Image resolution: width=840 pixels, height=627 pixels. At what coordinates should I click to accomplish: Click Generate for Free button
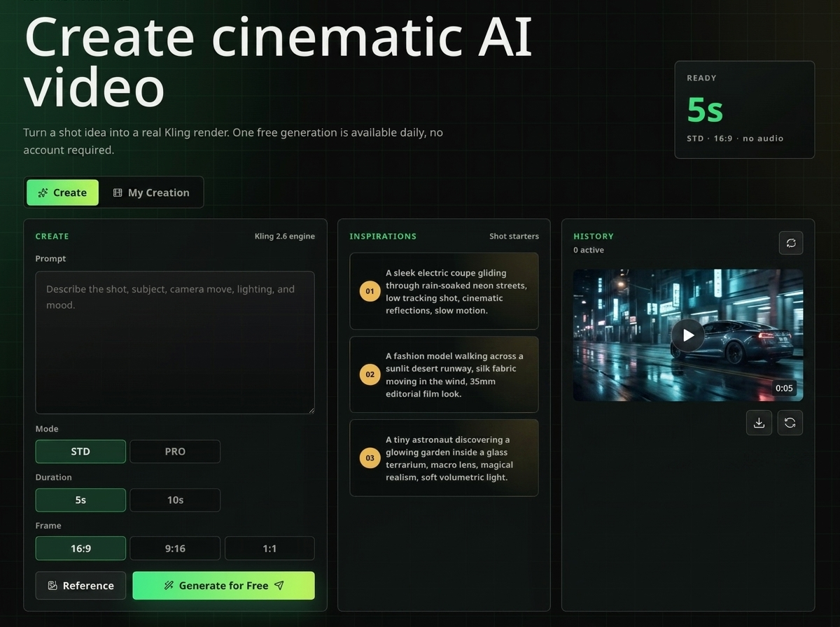click(223, 586)
